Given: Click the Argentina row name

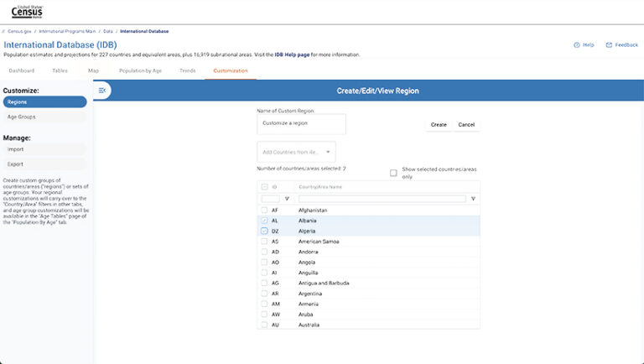Looking at the screenshot, I should [310, 294].
